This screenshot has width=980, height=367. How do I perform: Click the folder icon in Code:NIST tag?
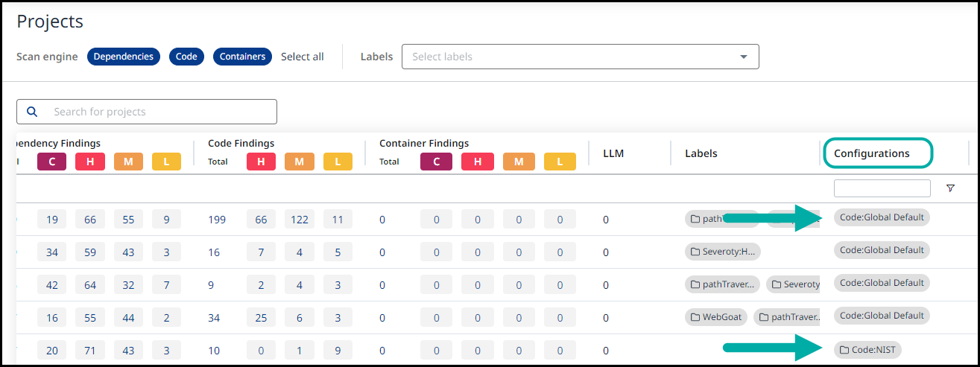tap(844, 350)
